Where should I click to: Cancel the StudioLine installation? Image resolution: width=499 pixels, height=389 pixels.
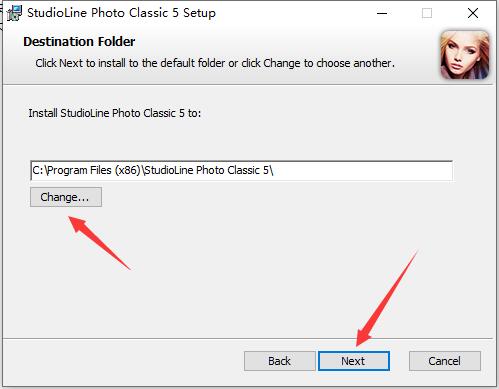(x=445, y=361)
